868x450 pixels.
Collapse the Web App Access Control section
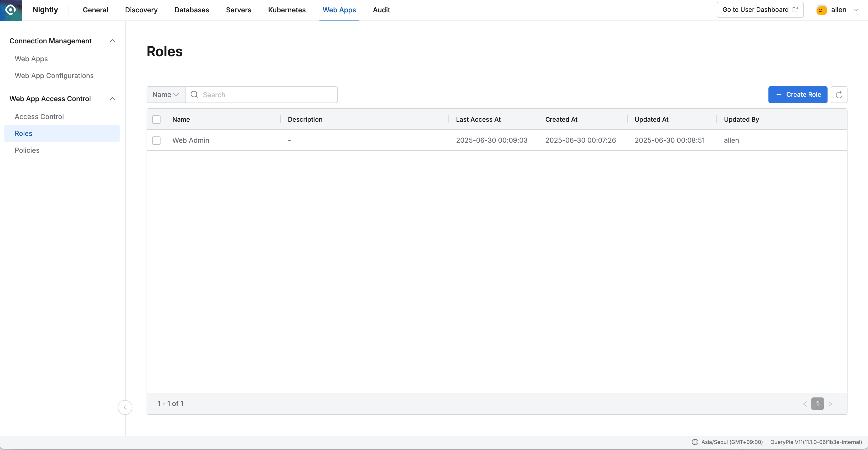(112, 98)
